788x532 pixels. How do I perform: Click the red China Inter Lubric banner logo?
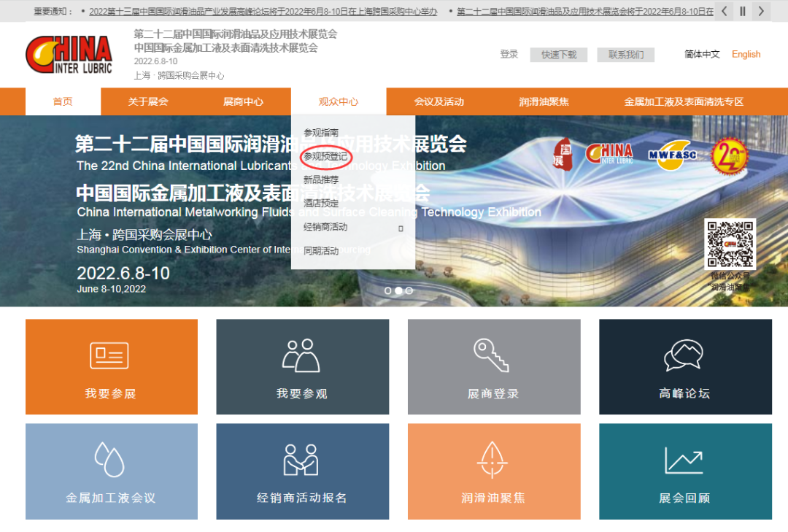click(609, 153)
